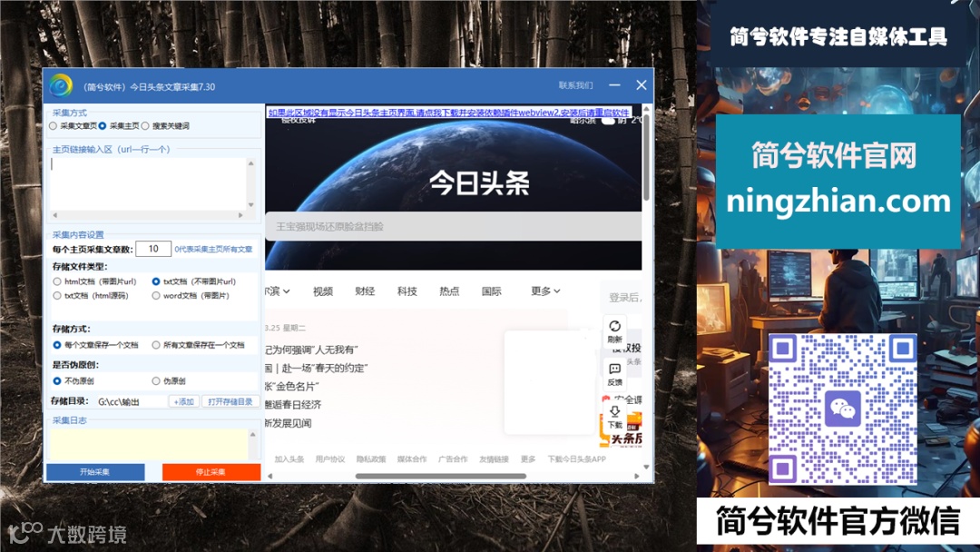Click the Toutiao search box
Screen dimensions: 980x552
click(x=453, y=226)
